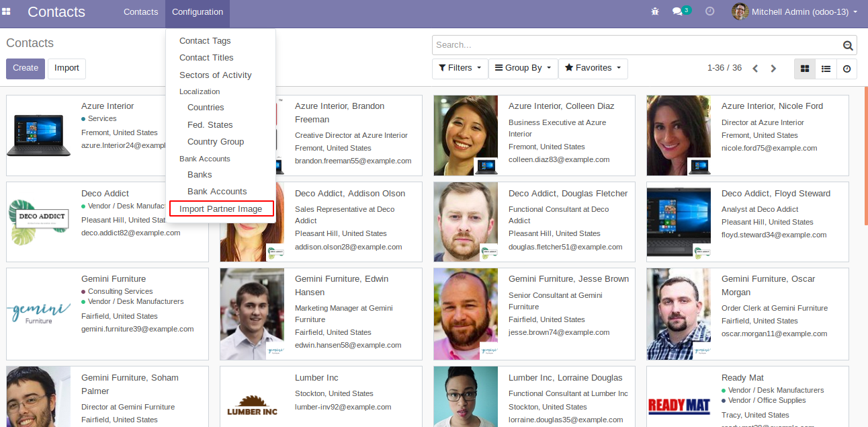This screenshot has height=427, width=868.
Task: Open Gemini Furniture logo image
Action: click(38, 314)
